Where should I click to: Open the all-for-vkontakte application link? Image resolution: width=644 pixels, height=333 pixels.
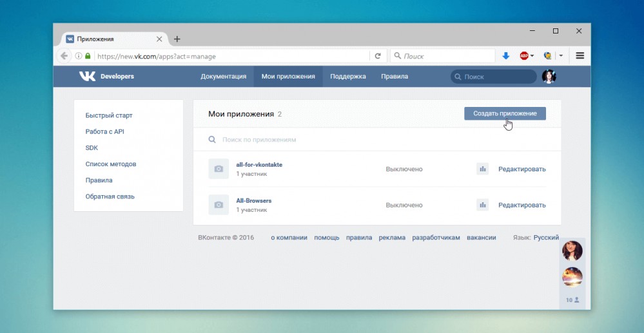pos(259,165)
